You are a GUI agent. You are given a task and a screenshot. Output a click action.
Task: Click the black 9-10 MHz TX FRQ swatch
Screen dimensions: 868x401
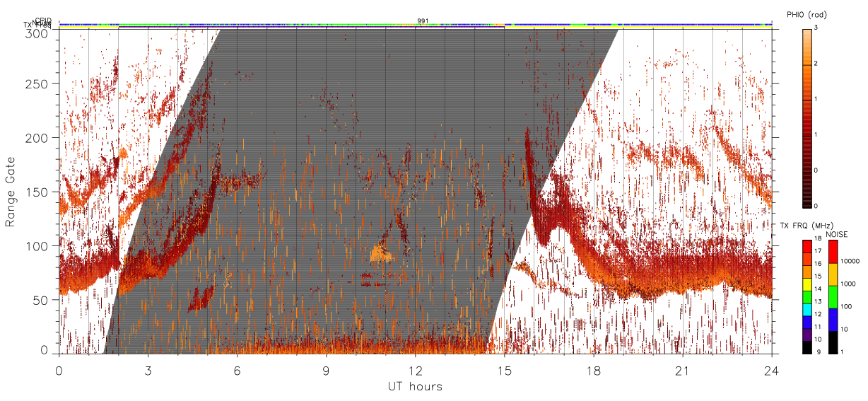807,348
